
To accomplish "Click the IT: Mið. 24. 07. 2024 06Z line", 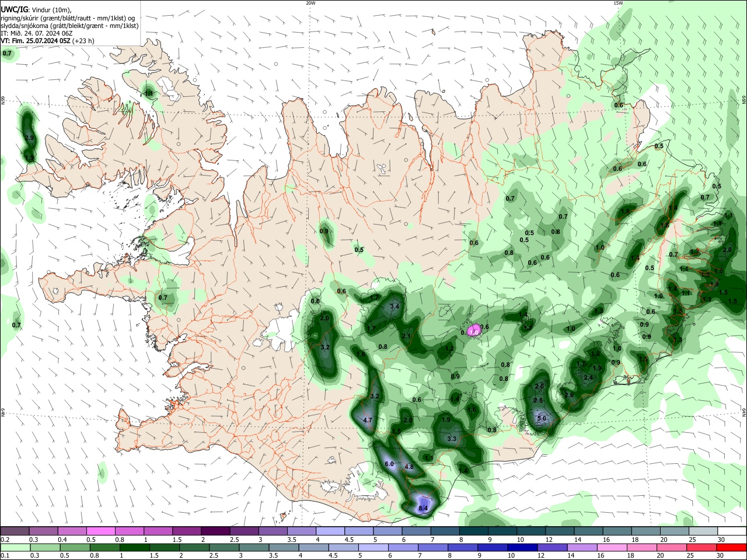I will click(x=37, y=33).
